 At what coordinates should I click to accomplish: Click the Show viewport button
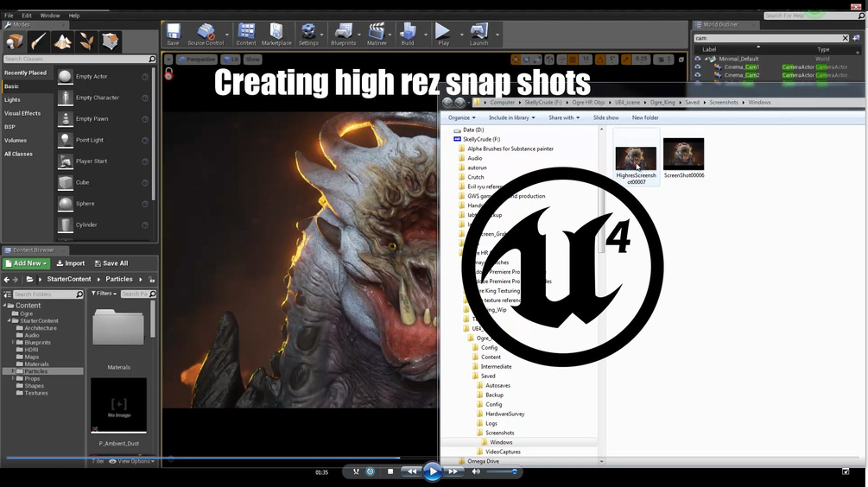252,60
